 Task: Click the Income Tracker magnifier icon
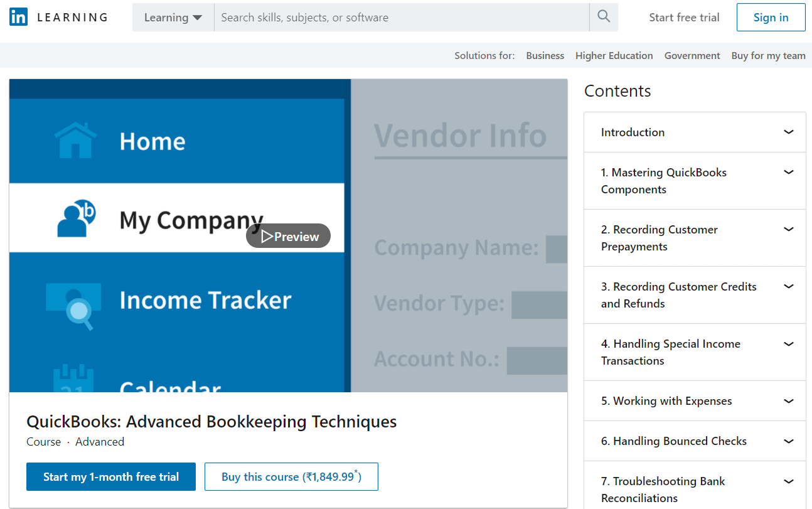tap(74, 305)
